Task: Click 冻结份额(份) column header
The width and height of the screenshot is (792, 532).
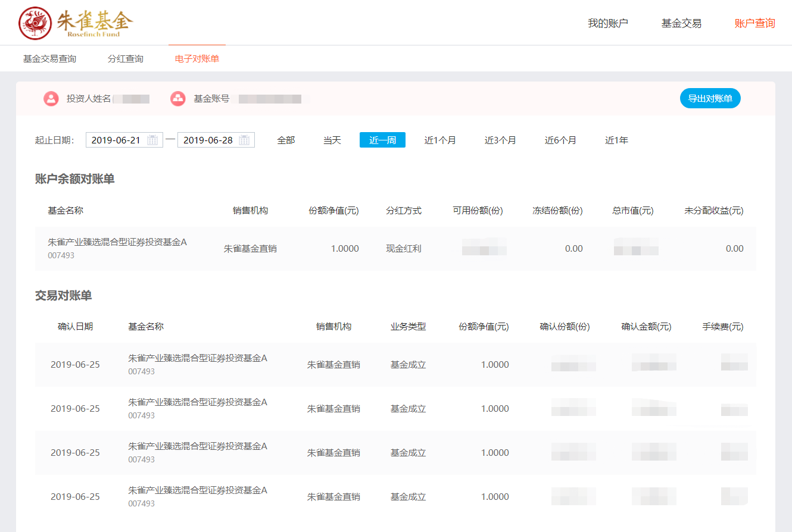Action: (x=557, y=211)
